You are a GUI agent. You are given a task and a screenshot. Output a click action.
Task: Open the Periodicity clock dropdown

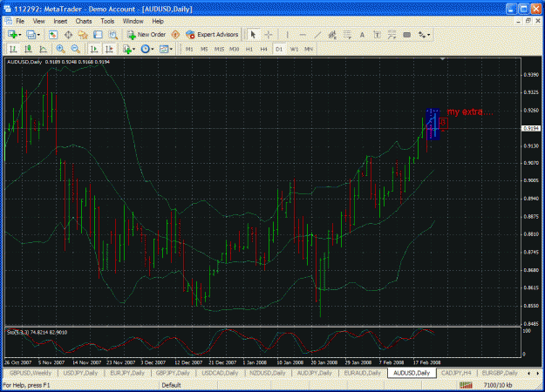tap(147, 49)
